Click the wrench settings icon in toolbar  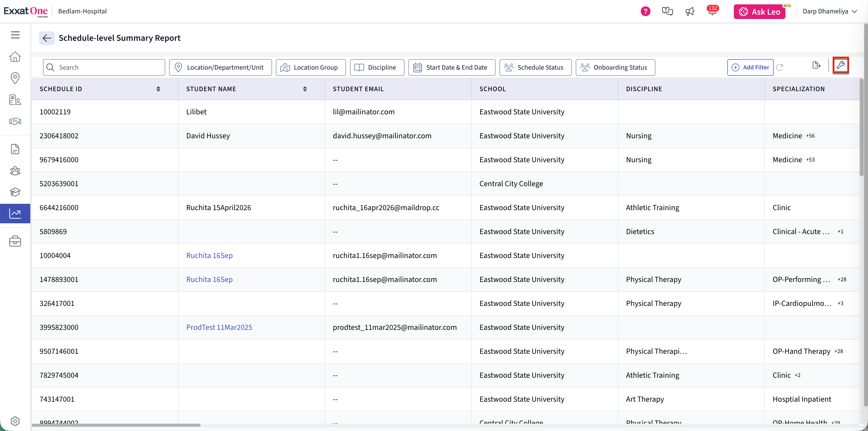point(840,65)
